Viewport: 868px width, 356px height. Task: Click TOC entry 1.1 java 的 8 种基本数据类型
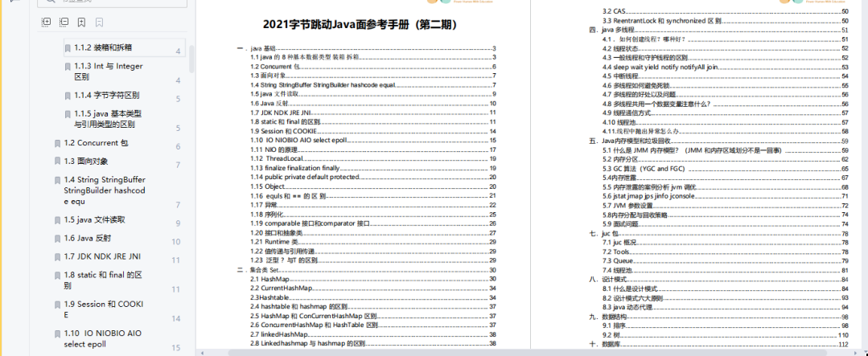(304, 57)
